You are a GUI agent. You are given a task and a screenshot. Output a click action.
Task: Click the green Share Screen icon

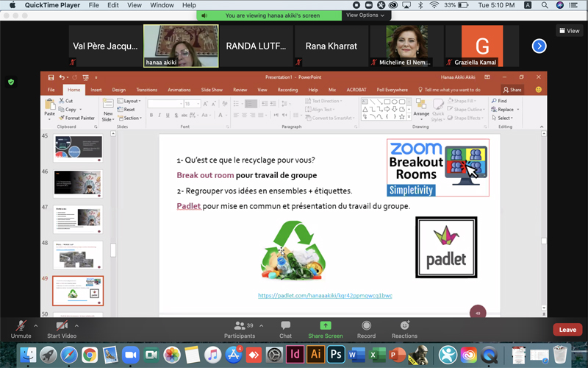(x=325, y=325)
